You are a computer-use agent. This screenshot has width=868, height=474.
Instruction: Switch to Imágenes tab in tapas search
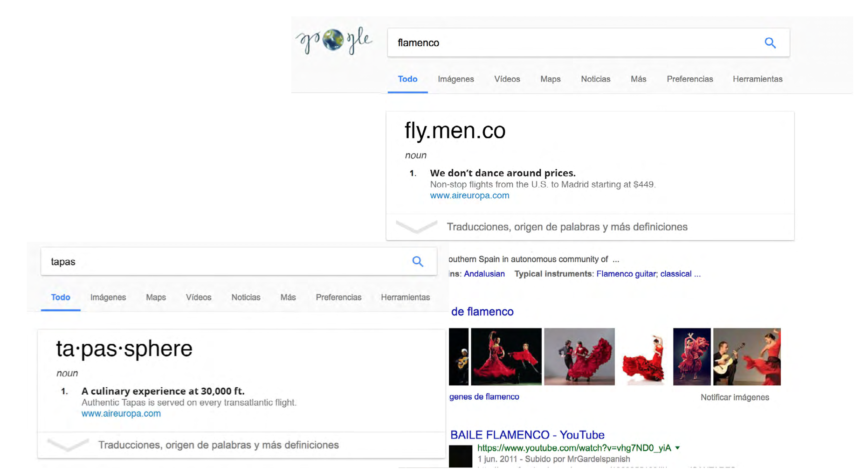tap(108, 297)
